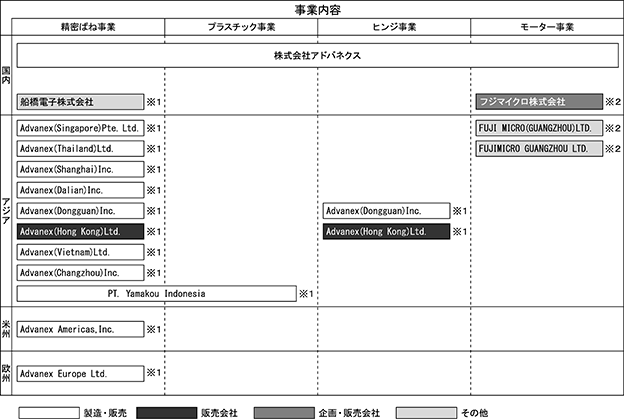Select the Advanex Europe Ltd. box

pos(80,374)
